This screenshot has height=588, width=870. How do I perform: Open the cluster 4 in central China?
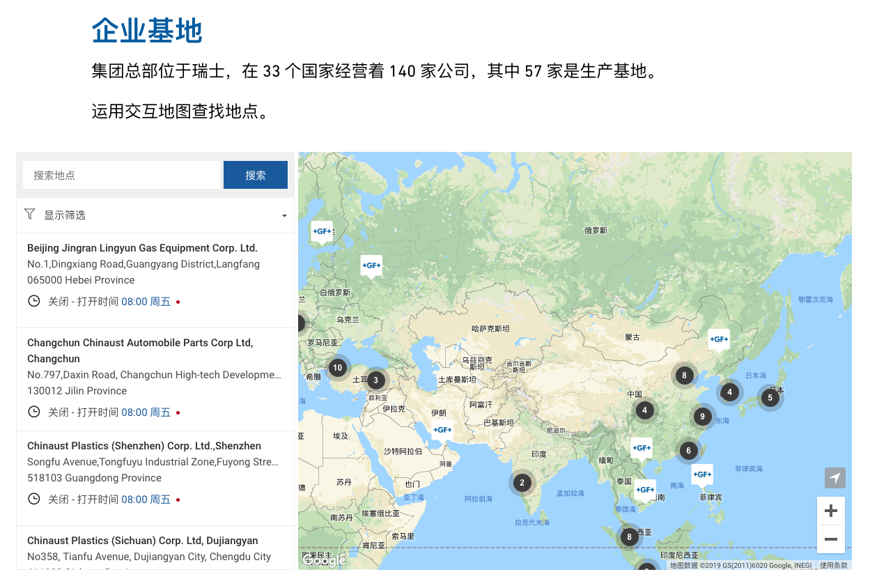coord(645,410)
